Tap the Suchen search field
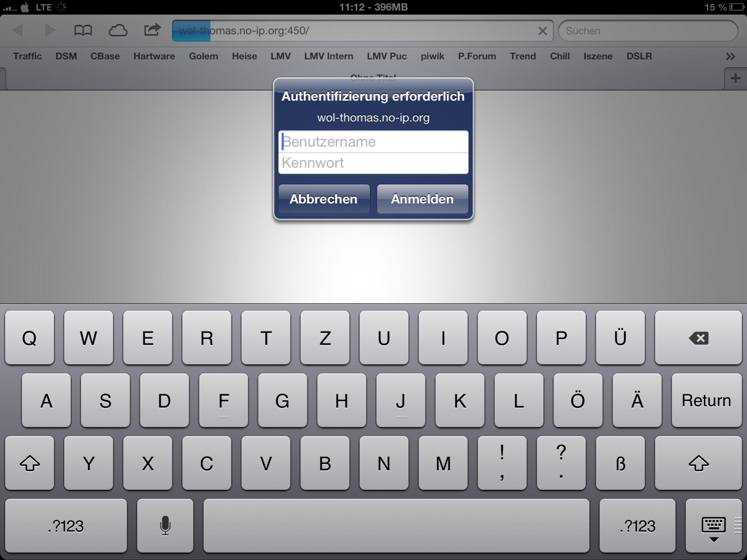The width and height of the screenshot is (747, 560). click(x=648, y=31)
